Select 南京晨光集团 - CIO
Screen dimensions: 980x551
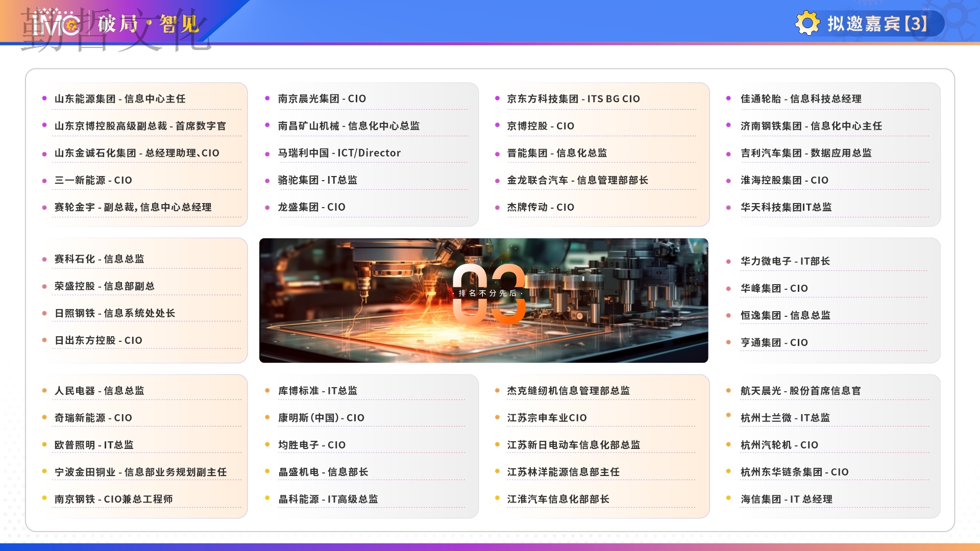point(322,99)
